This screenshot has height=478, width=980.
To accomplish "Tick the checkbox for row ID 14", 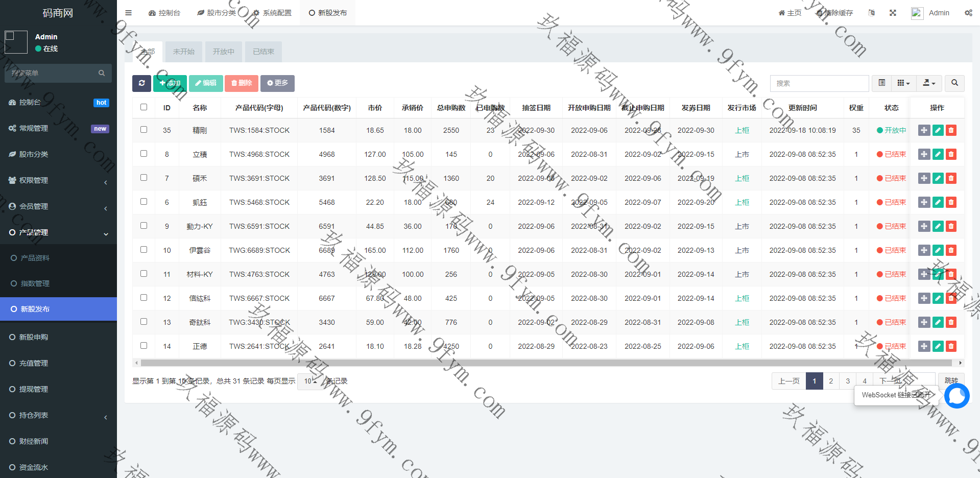I will (x=144, y=346).
